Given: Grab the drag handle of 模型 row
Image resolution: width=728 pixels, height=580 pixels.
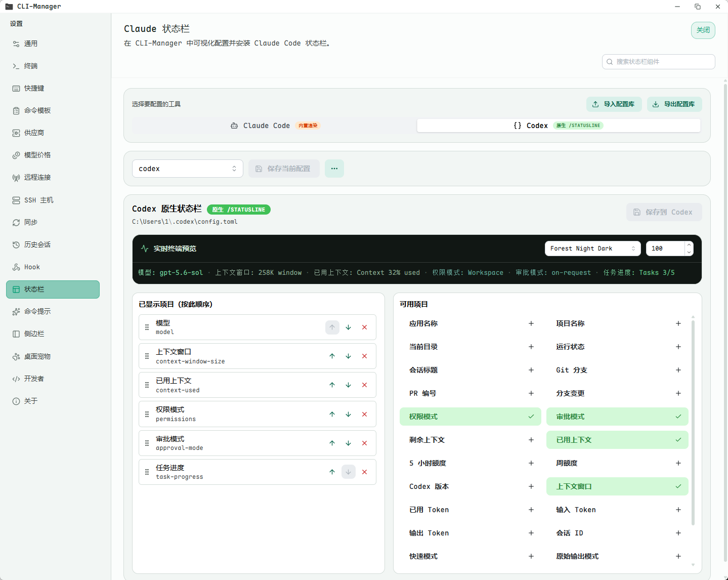Looking at the screenshot, I should (x=147, y=327).
